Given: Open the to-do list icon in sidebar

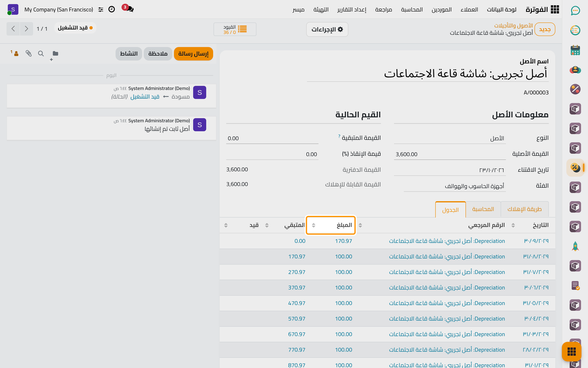Looking at the screenshot, I should 575,30.
